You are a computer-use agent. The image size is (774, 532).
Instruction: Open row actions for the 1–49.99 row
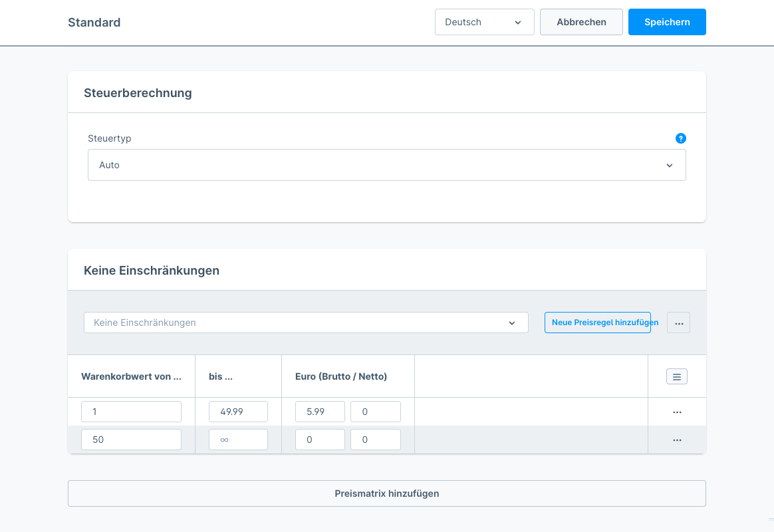pos(677,412)
